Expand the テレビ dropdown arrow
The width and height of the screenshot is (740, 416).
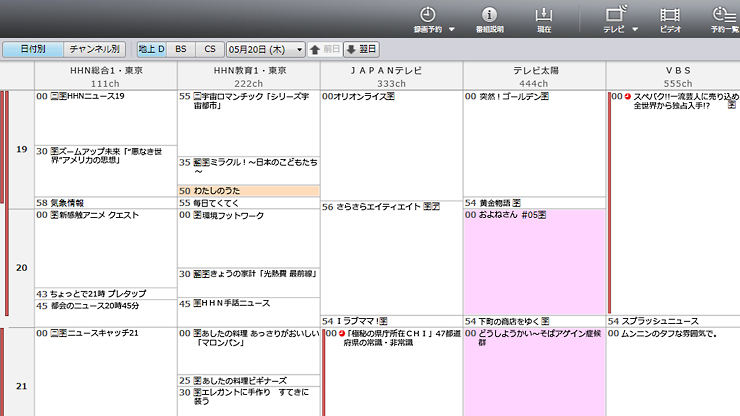(x=638, y=30)
